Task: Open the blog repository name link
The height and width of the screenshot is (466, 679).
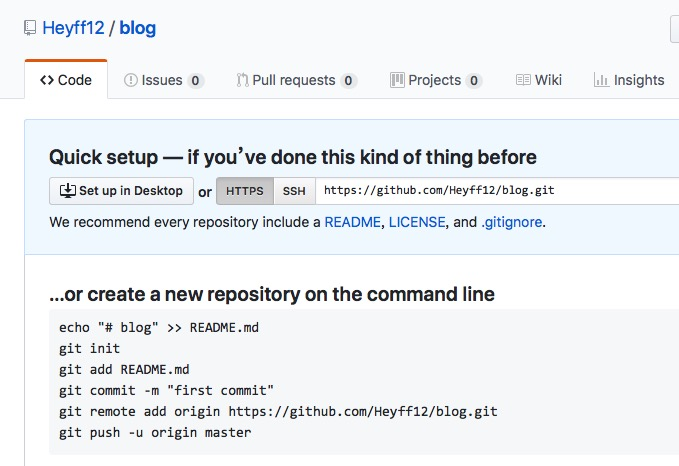Action: click(x=138, y=28)
